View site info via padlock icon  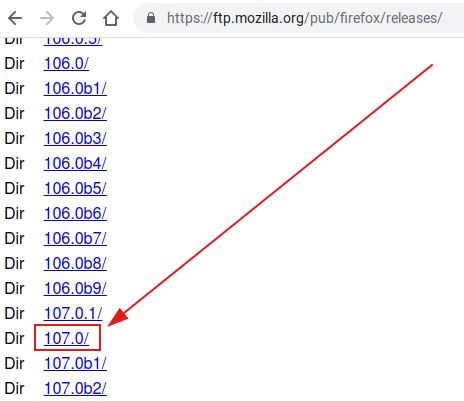(x=151, y=18)
